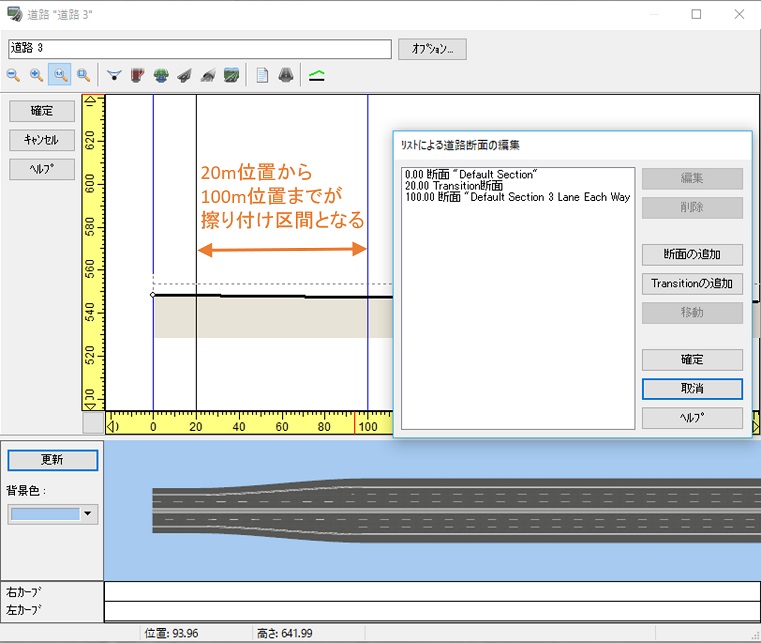The image size is (761, 643).
Task: Click the zoom out magnifier icon
Action: [x=14, y=75]
